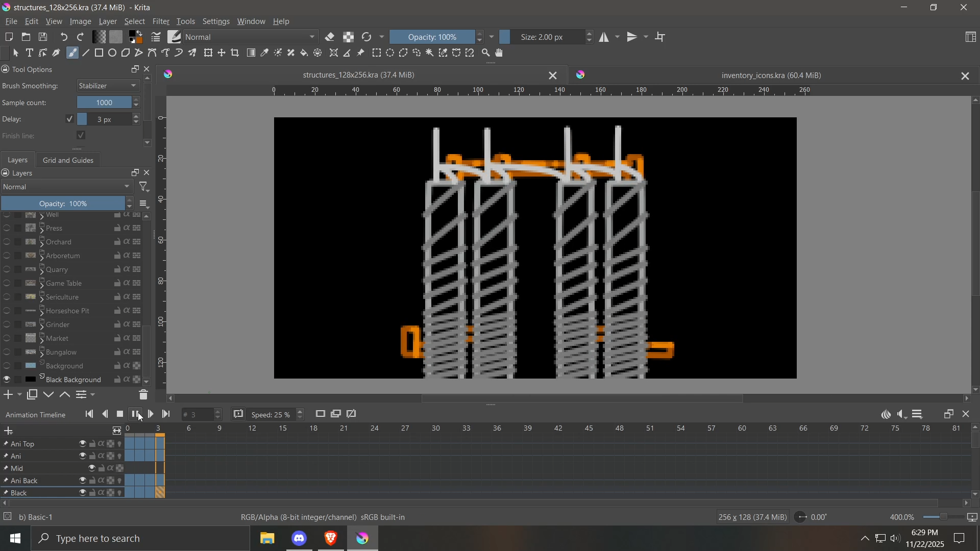980x551 pixels.
Task: Activate the Zoom tool
Action: tap(486, 53)
